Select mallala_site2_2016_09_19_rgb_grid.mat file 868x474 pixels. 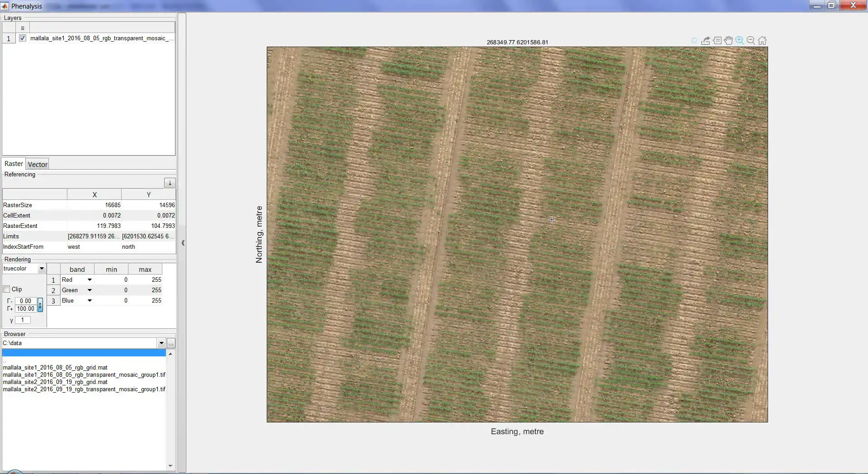point(55,382)
